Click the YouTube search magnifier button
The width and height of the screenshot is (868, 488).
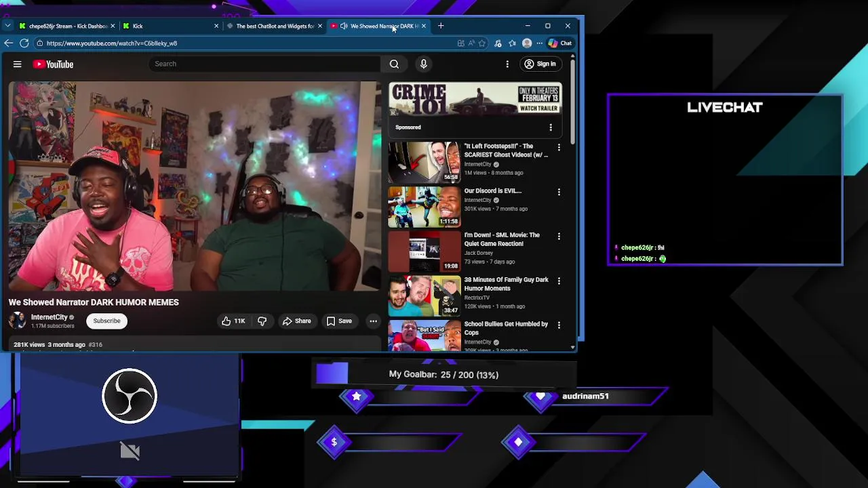(394, 64)
